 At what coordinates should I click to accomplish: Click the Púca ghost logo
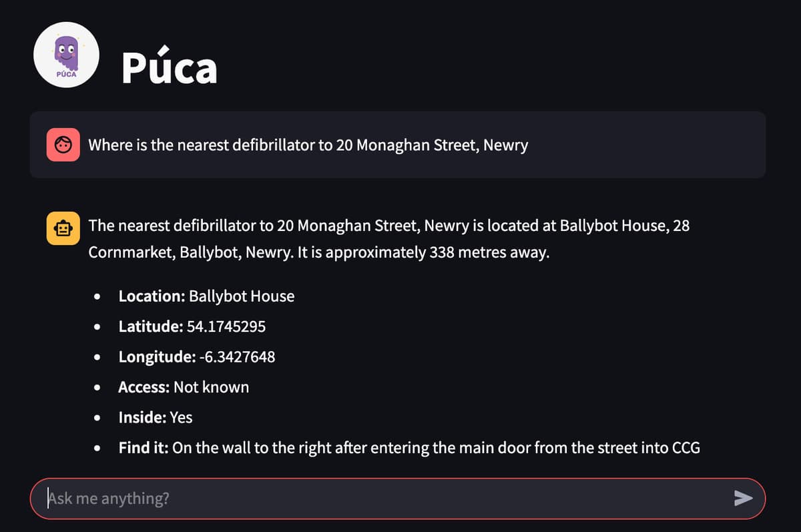pos(66,55)
